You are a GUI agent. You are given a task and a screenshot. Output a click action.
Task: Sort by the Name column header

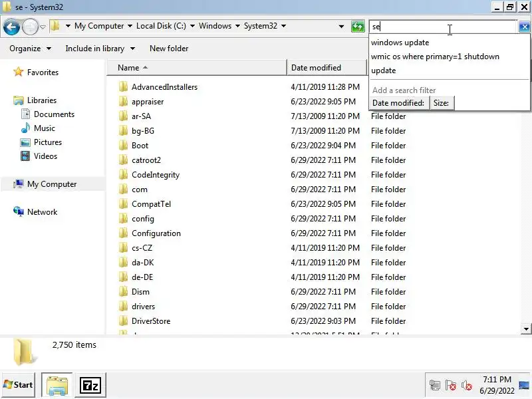(197, 68)
